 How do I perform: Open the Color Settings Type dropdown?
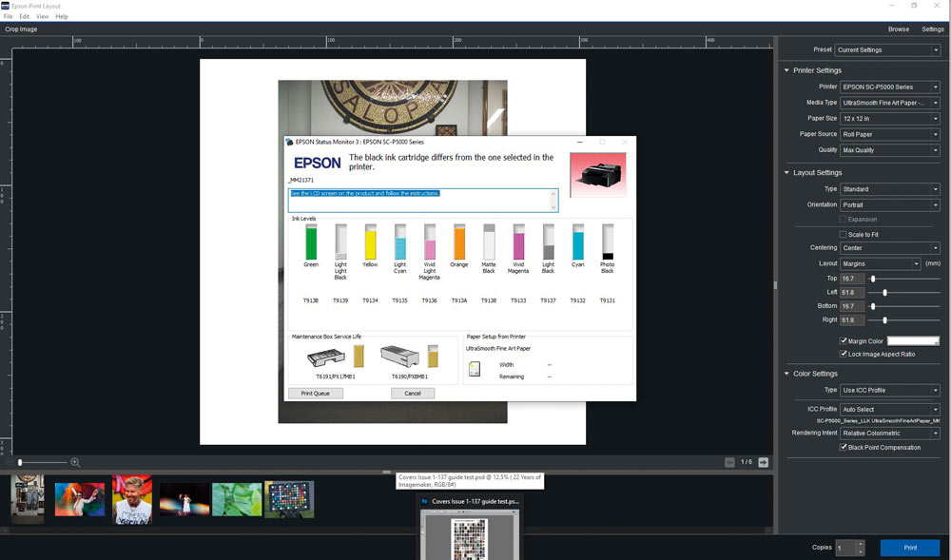pyautogui.click(x=890, y=391)
